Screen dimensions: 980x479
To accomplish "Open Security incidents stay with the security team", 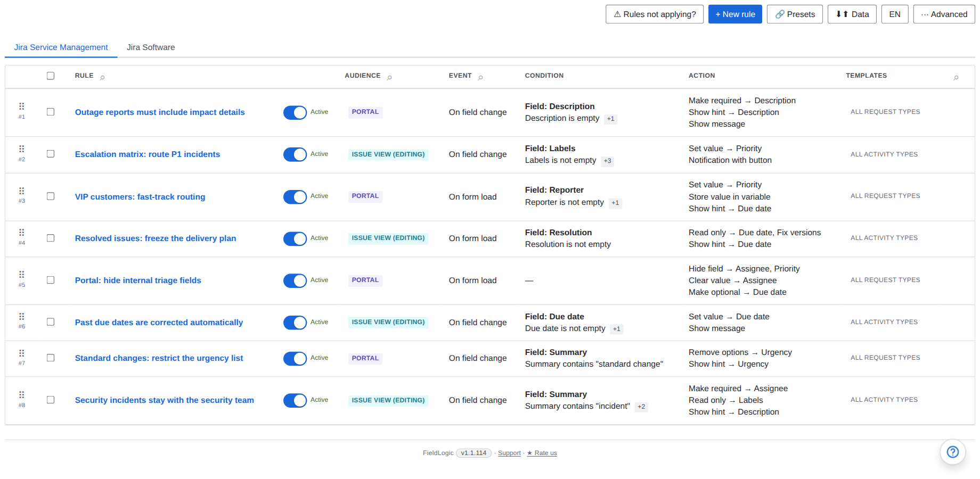I will click(x=165, y=400).
